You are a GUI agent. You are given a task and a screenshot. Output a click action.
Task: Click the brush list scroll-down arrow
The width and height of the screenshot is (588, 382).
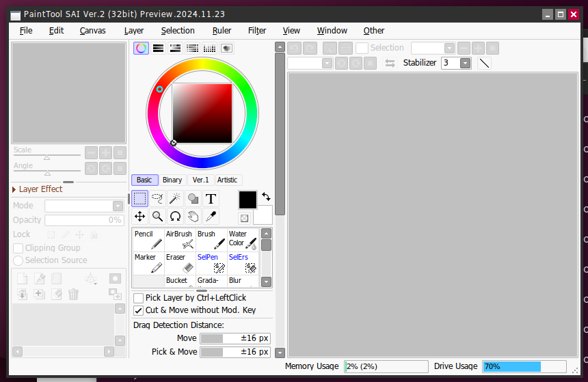[266, 282]
